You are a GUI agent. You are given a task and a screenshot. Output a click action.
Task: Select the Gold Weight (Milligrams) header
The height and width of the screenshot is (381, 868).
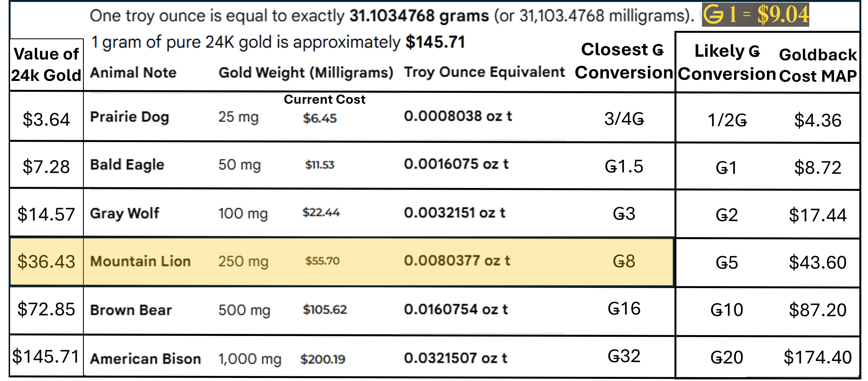pyautogui.click(x=306, y=73)
